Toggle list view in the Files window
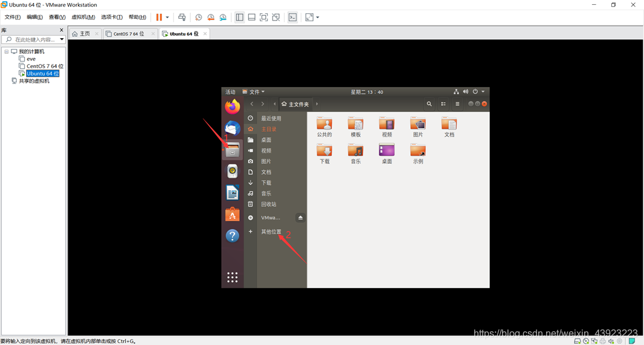644x345 pixels. tap(443, 104)
